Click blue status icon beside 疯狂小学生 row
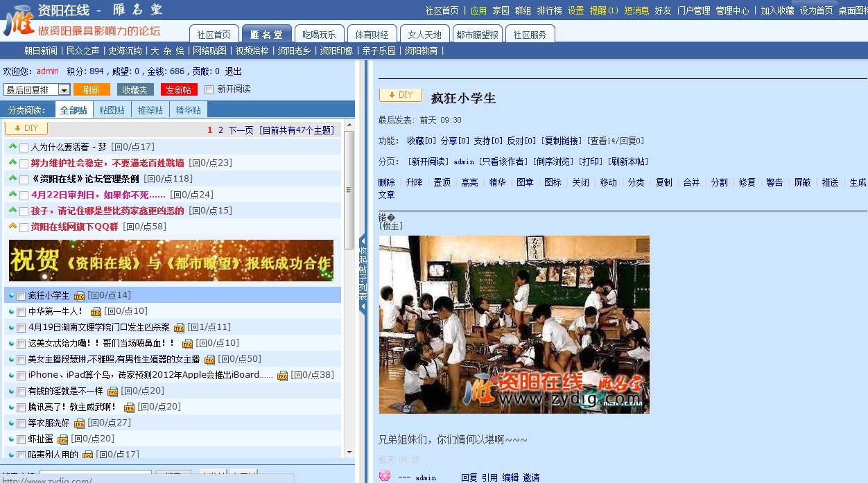The height and width of the screenshot is (483, 868). click(x=12, y=296)
